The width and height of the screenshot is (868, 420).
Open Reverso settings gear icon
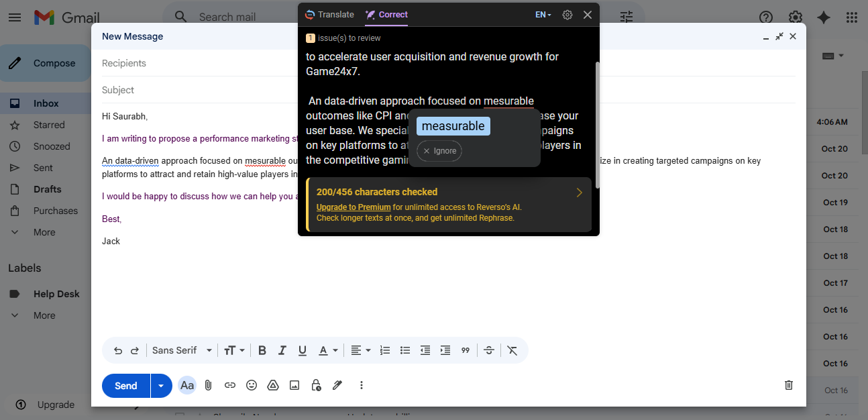pyautogui.click(x=567, y=15)
